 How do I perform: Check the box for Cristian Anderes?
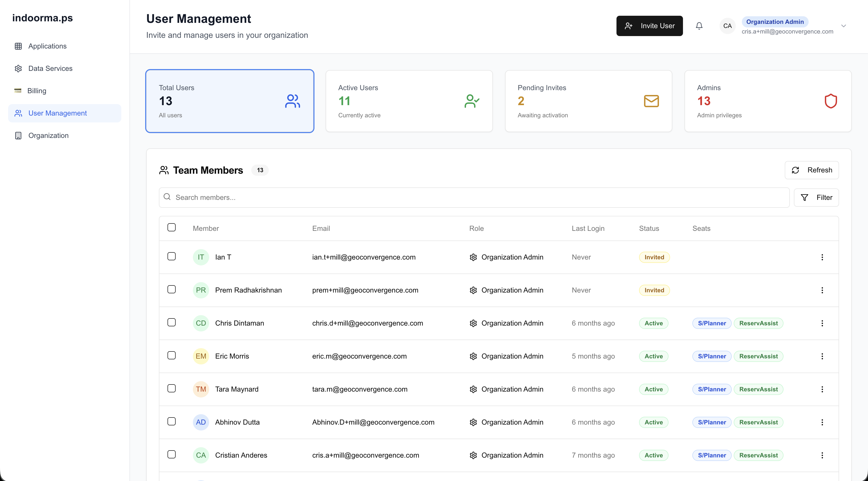point(172,454)
